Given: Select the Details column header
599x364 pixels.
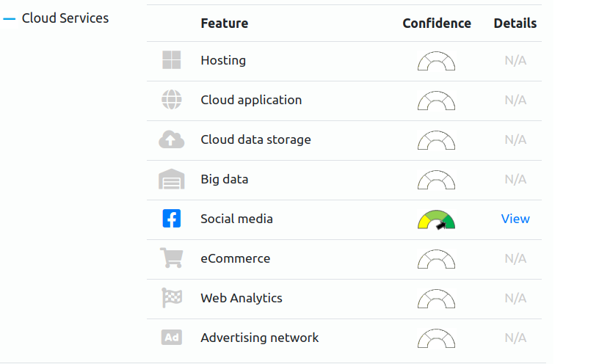Looking at the screenshot, I should (515, 23).
